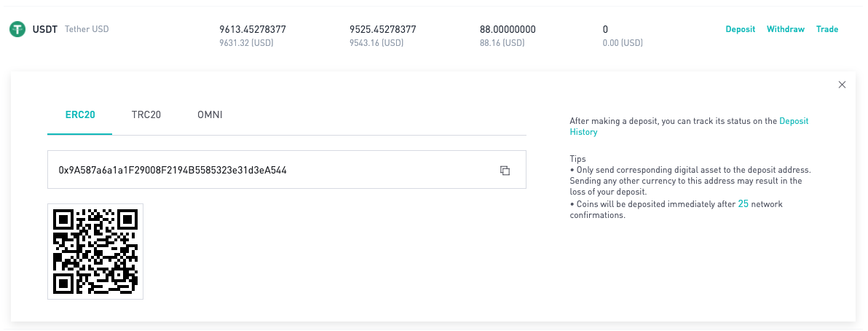Click the Withdraw link for USDT
Screen dimensions: 868x331
point(785,29)
